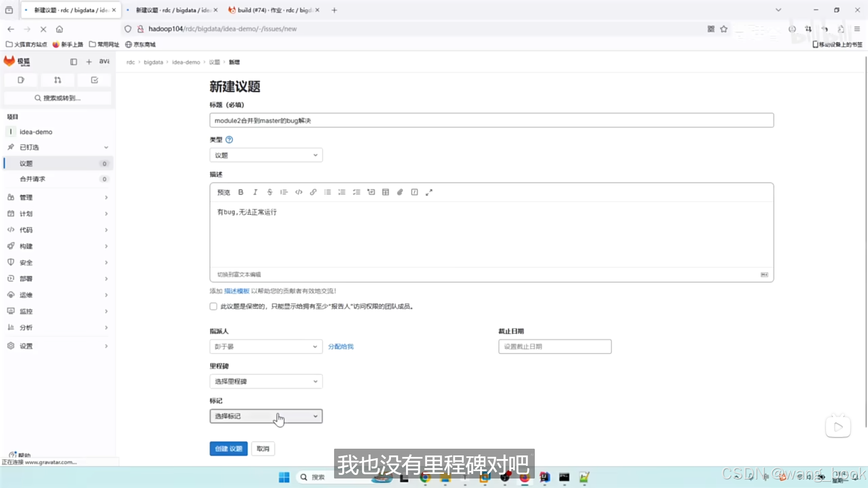Open the idea-demo project in sidebar
This screenshot has height=488, width=868.
pyautogui.click(x=58, y=132)
